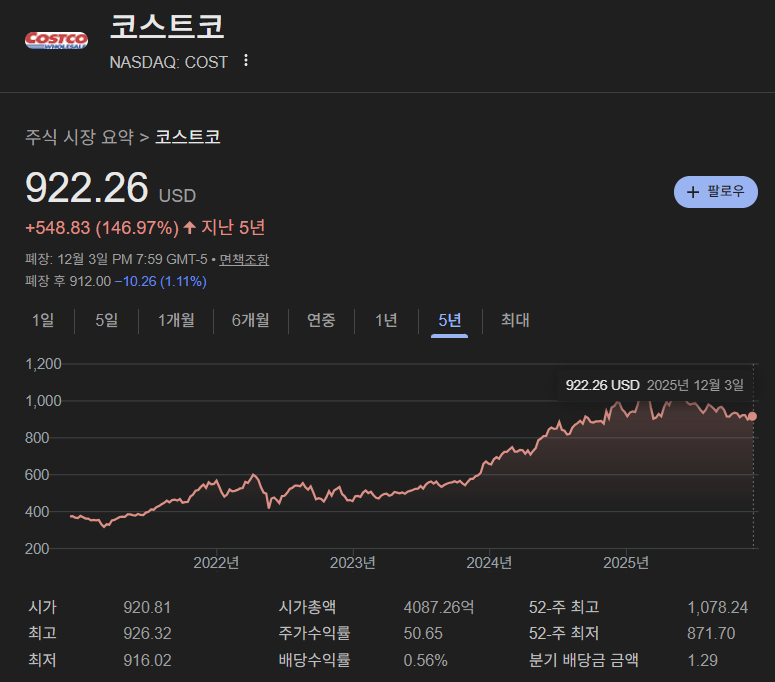Click the 코스트코 breadcrumb current page text
Viewport: 775px width, 682px height.
tap(188, 137)
